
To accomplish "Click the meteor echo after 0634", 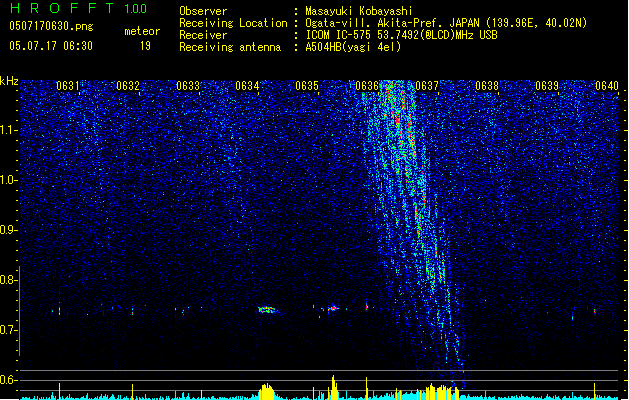I will click(x=267, y=310).
